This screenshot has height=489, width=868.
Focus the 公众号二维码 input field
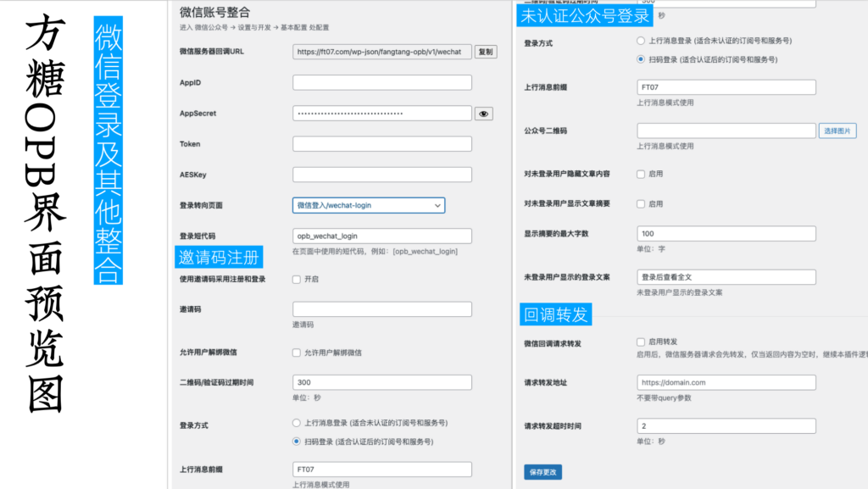tap(726, 131)
